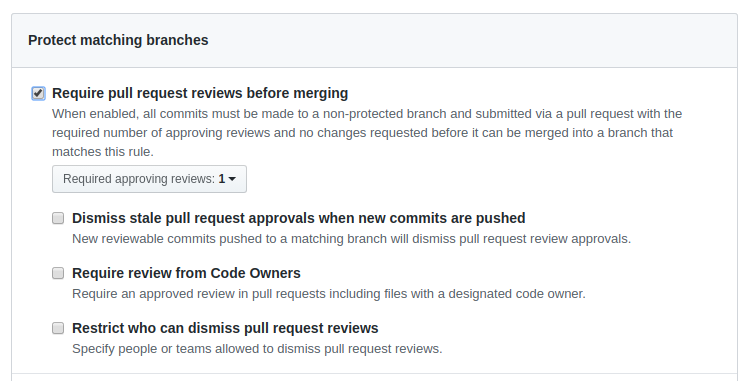Click the 'matches this rule.' description line
753x381 pixels.
tap(103, 152)
